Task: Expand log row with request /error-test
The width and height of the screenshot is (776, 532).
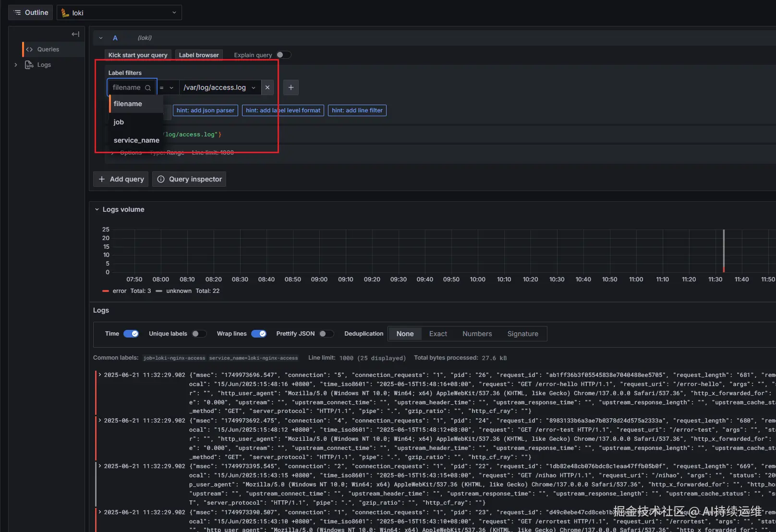Action: click(x=100, y=420)
